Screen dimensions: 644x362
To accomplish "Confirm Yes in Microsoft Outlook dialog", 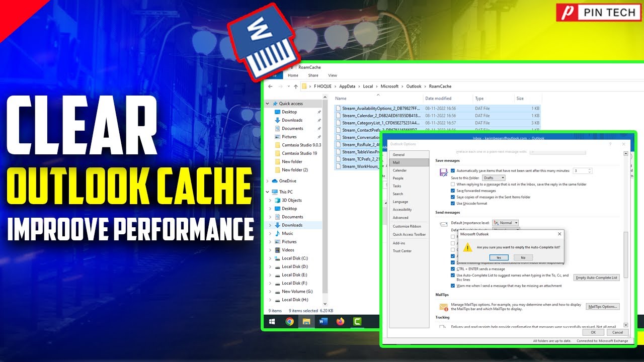I will pyautogui.click(x=499, y=257).
